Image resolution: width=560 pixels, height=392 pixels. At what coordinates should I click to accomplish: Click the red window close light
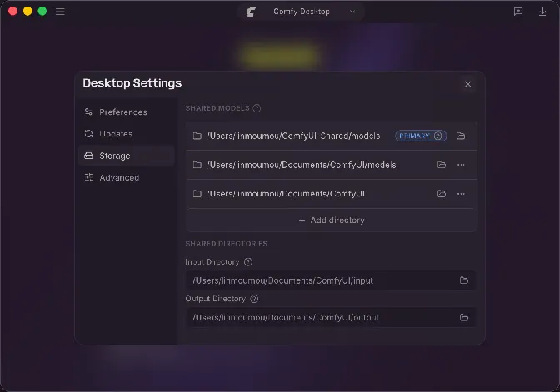pos(12,12)
